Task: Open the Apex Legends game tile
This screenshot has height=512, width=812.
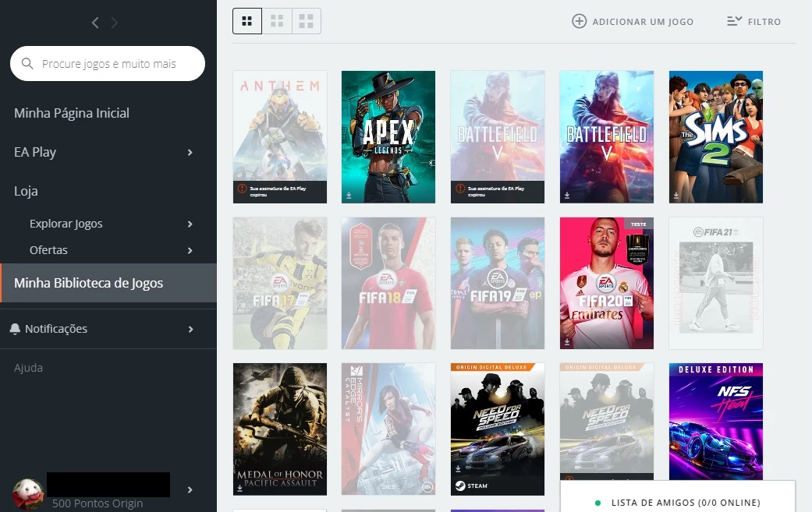Action: pos(388,137)
